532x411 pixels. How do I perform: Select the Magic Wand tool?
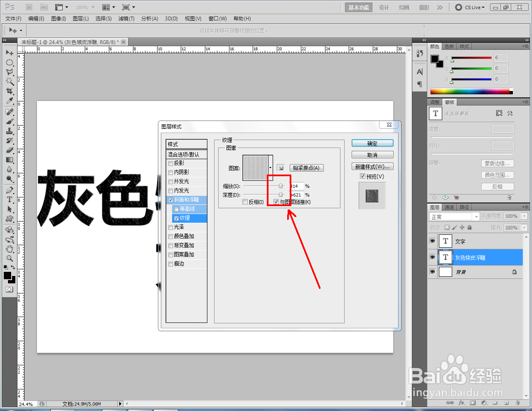[x=10, y=81]
